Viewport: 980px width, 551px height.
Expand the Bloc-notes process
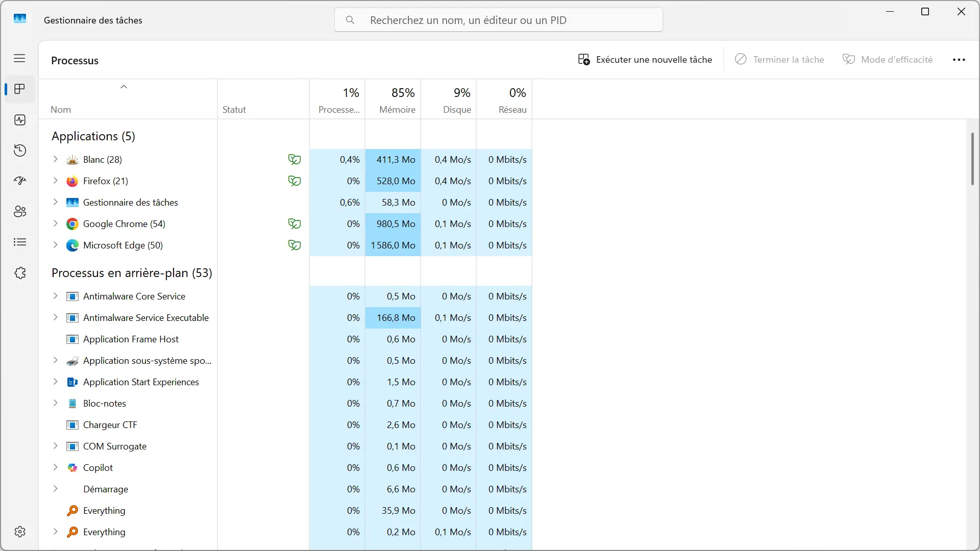(x=55, y=403)
